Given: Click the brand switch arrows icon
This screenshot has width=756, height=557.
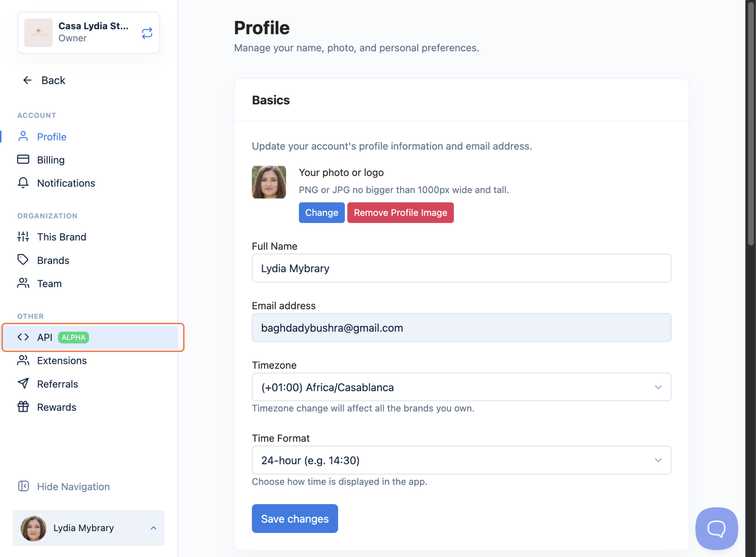Looking at the screenshot, I should coord(147,33).
